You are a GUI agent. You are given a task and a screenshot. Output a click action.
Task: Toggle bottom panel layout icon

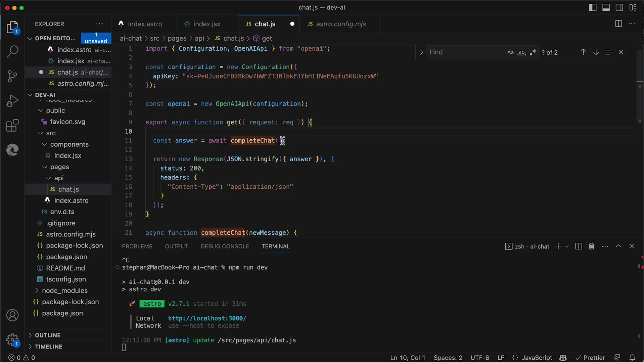(606, 7)
